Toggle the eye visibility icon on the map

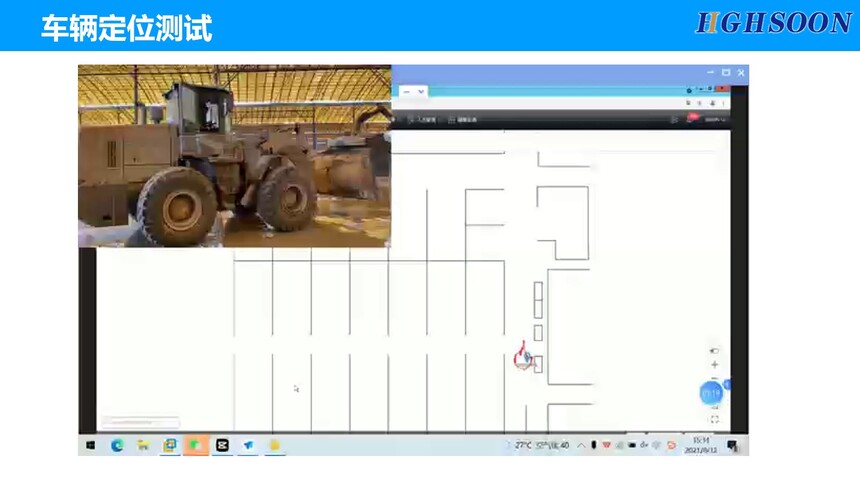pyautogui.click(x=714, y=351)
